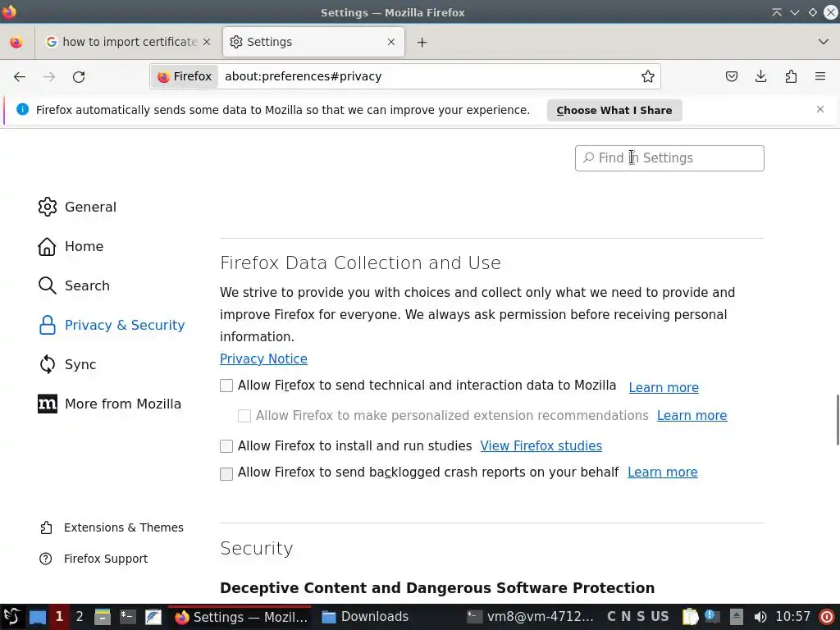Open the Save to Pocket icon
The width and height of the screenshot is (840, 630).
[x=732, y=76]
